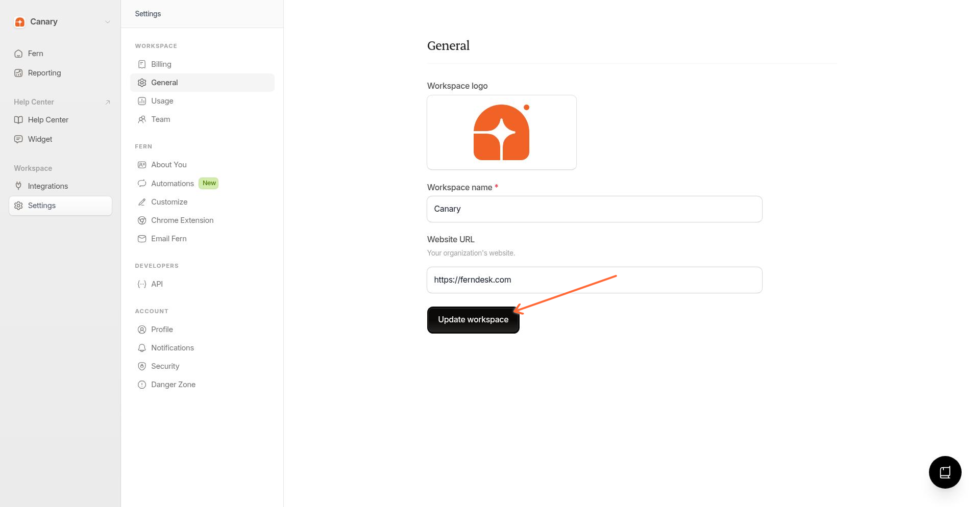This screenshot has height=507, width=980.
Task: Expand the Canary workspace switcher chevron
Action: coord(107,22)
